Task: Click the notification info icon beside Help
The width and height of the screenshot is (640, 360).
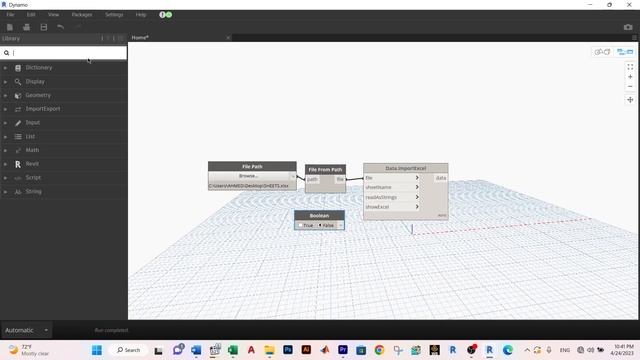Action: pos(162,15)
